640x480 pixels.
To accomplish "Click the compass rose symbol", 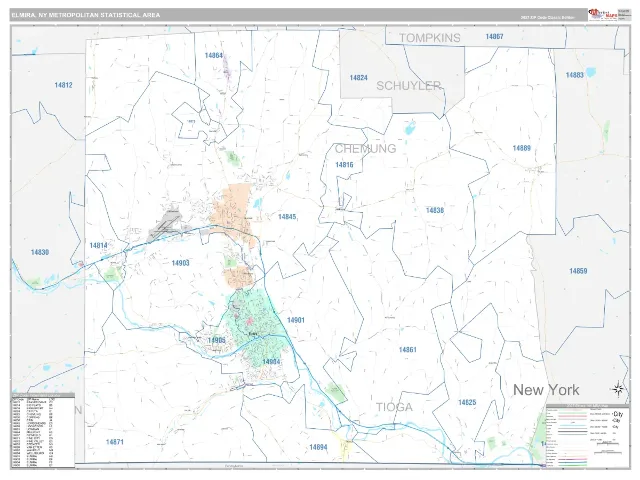I will tap(618, 389).
